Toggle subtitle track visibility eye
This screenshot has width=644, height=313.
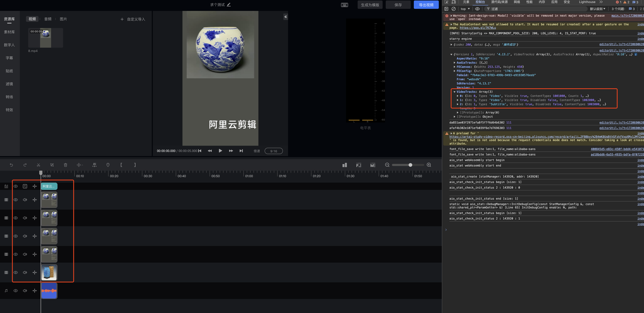tap(15, 186)
